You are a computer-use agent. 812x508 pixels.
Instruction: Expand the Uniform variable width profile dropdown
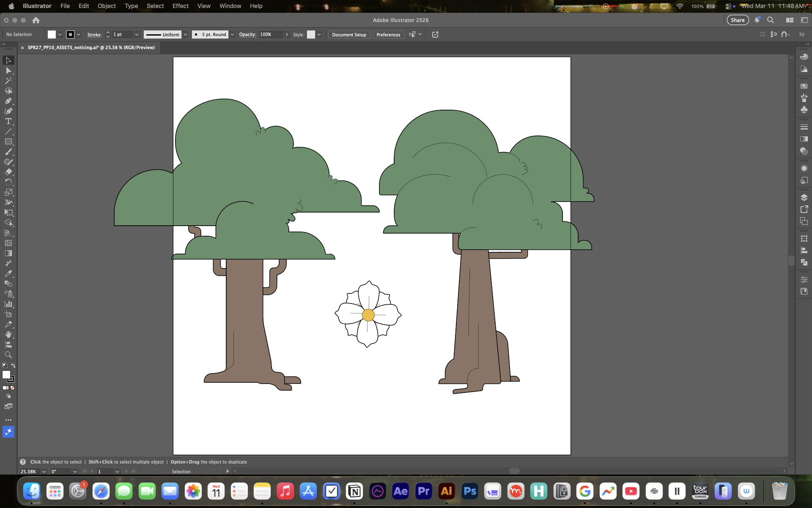tap(185, 35)
